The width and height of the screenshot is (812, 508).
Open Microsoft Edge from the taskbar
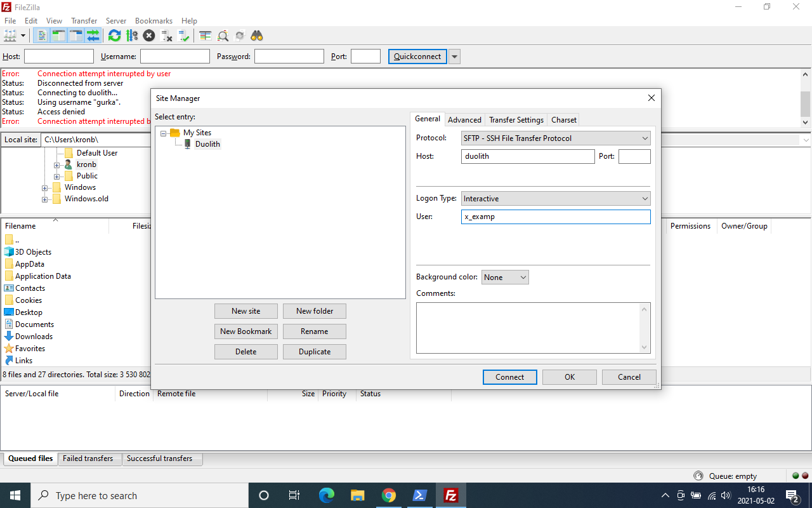pos(326,495)
